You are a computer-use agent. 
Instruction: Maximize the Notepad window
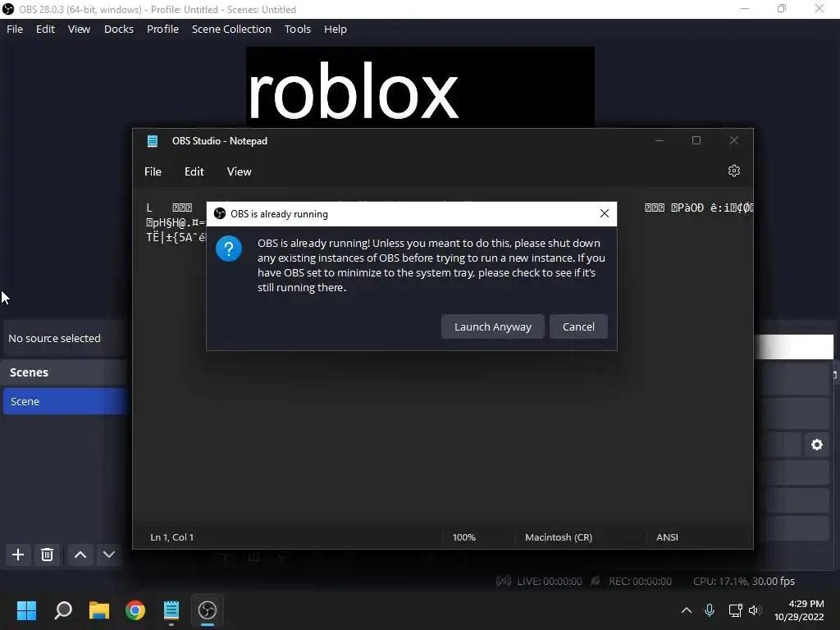[696, 140]
